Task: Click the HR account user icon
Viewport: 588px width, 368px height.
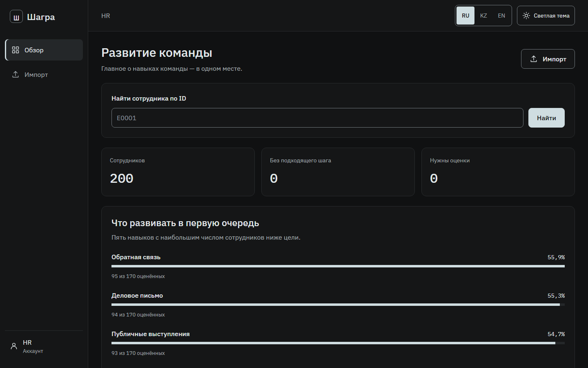Action: coord(14,346)
